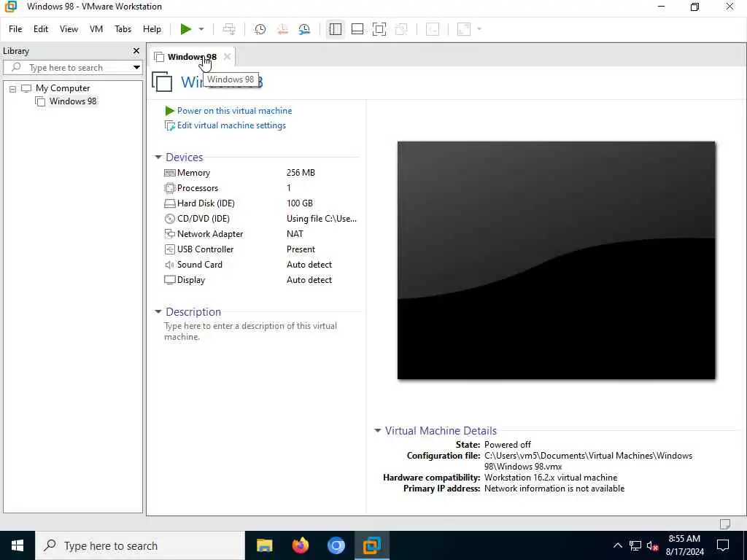Click the Display device icon
Image resolution: width=747 pixels, height=560 pixels.
click(169, 280)
